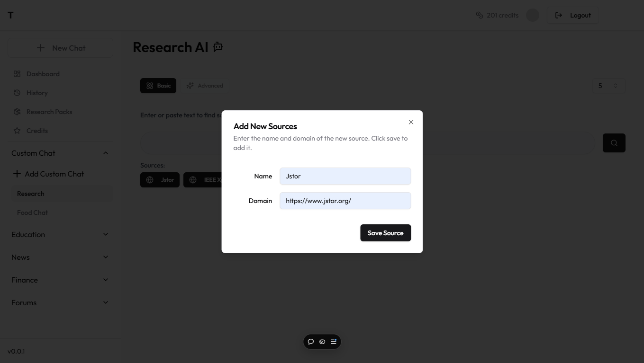The image size is (644, 363).
Task: Click the globe icon on Jstor chip
Action: pos(150,180)
